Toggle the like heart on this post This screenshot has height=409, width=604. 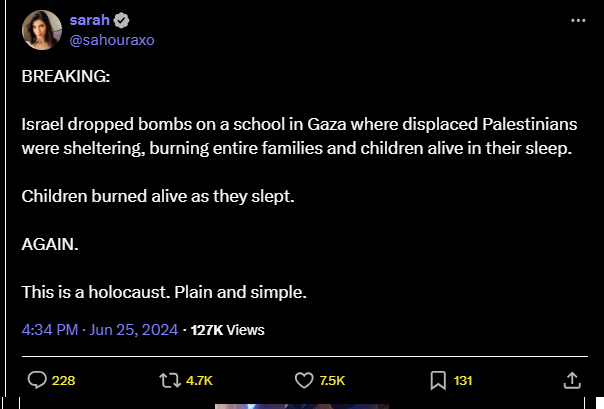[306, 380]
